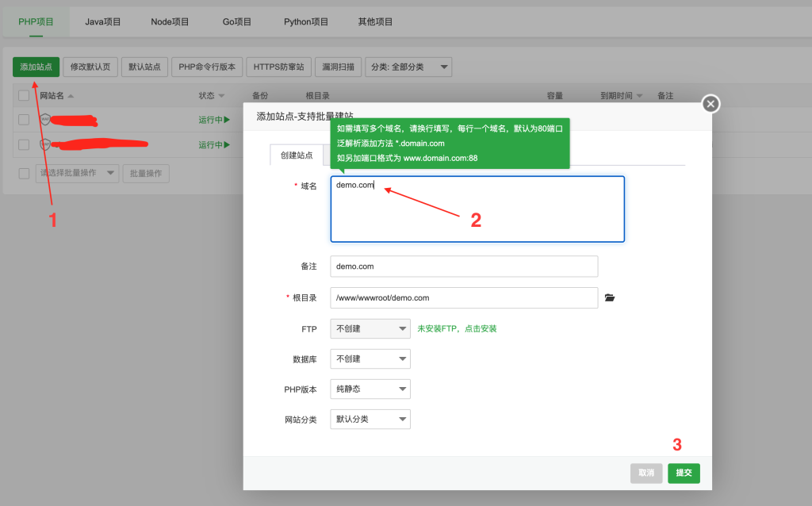Click shield icon of second website row
This screenshot has width=812, height=506.
[x=45, y=144]
